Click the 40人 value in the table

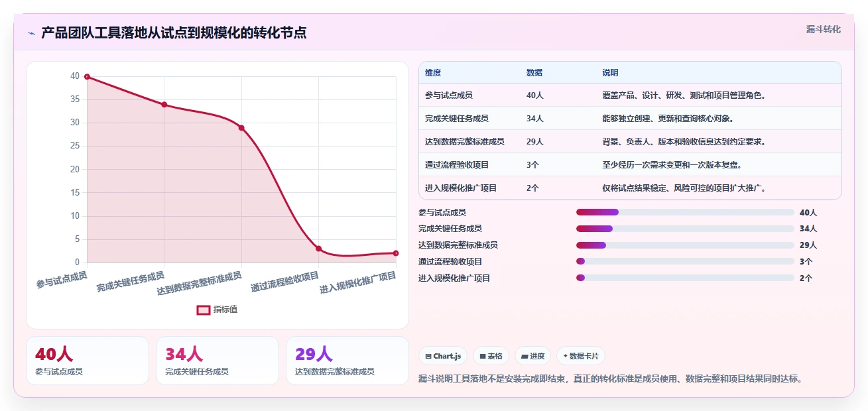[x=535, y=95]
